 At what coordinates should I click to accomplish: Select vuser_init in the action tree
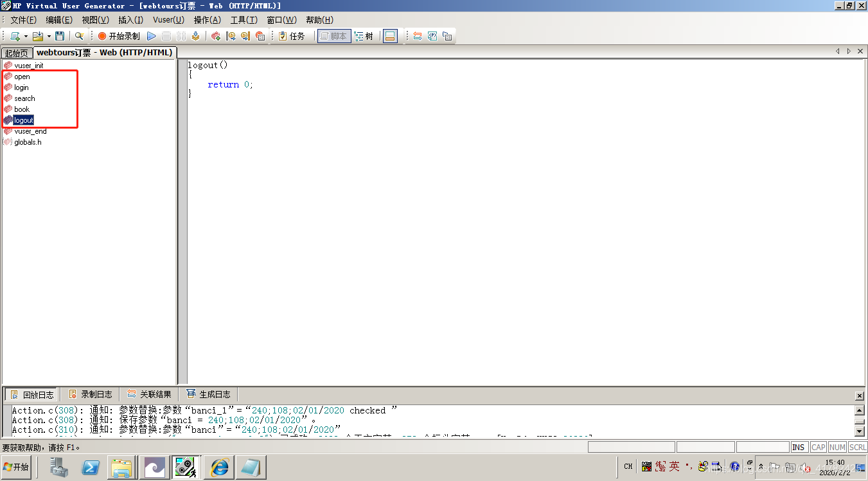[x=29, y=66]
